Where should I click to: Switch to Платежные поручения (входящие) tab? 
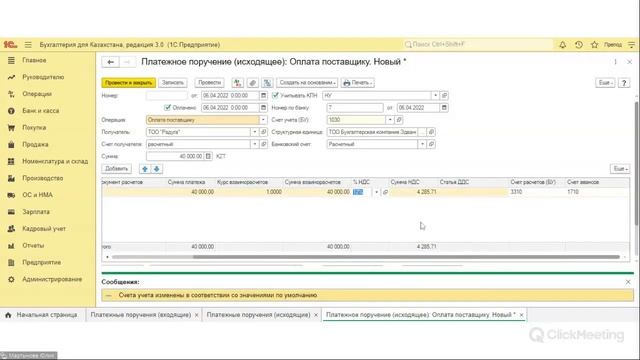point(140,315)
